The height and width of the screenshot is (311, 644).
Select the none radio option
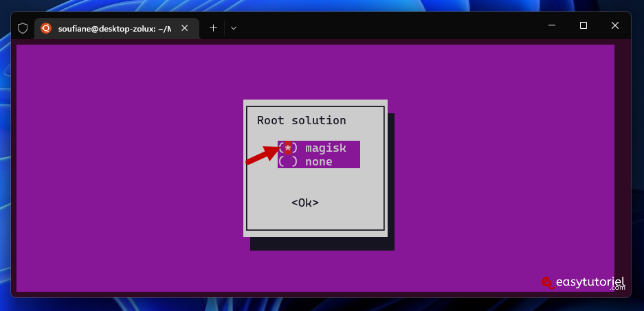pos(319,161)
